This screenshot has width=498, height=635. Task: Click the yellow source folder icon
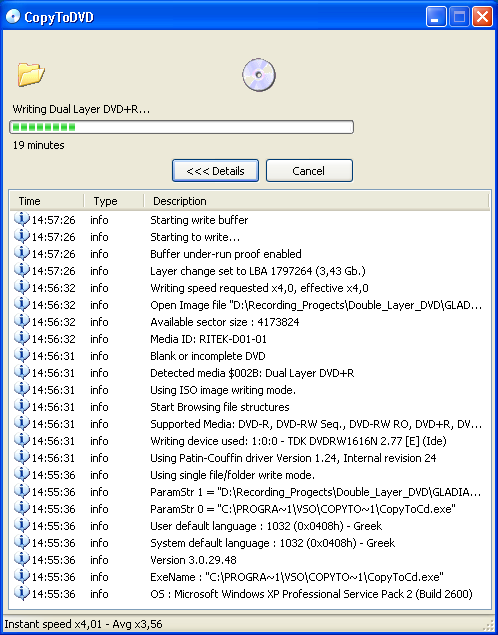[31, 75]
